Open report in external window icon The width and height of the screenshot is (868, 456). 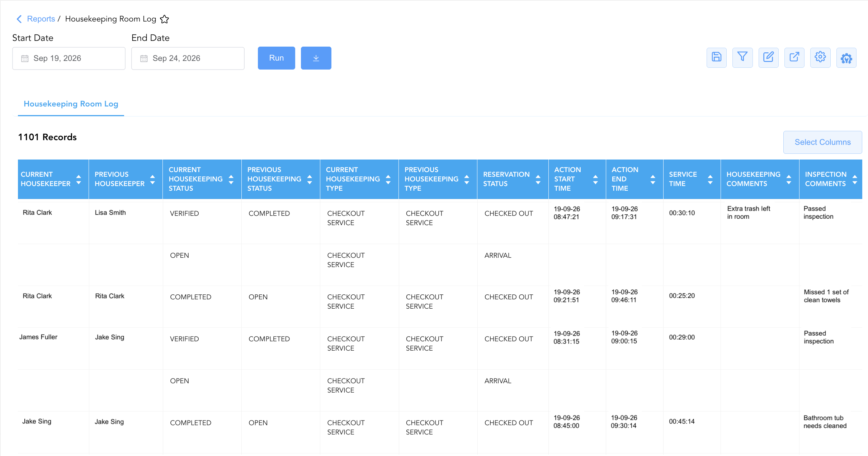coord(794,57)
